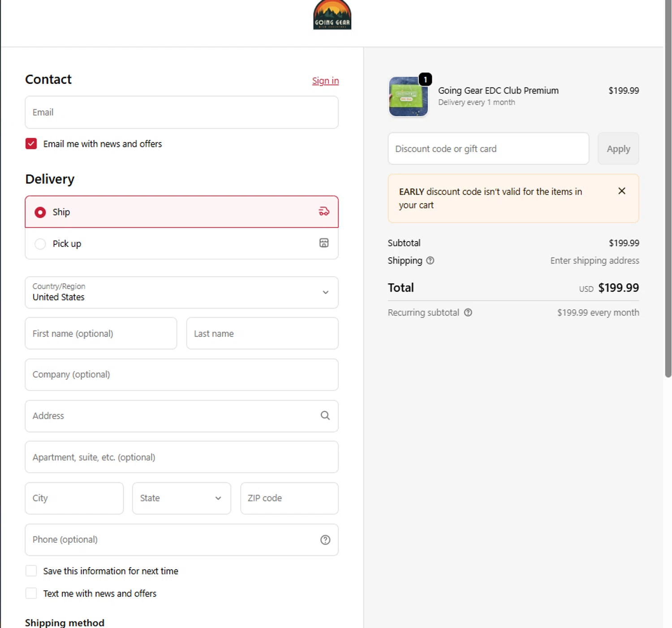Viewport: 672px width, 628px height.
Task: Check Save this information for next time
Action: tap(31, 571)
